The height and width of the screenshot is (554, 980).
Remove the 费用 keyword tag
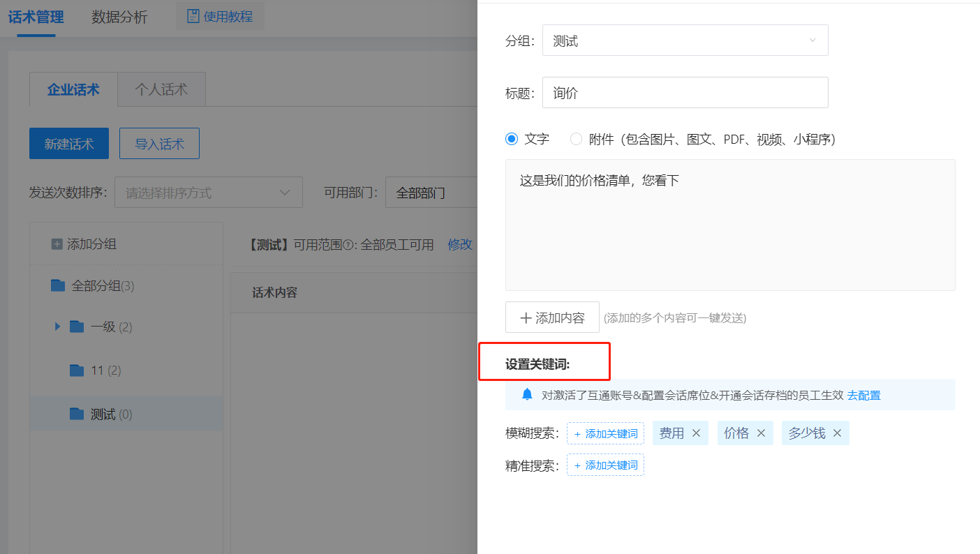point(696,433)
